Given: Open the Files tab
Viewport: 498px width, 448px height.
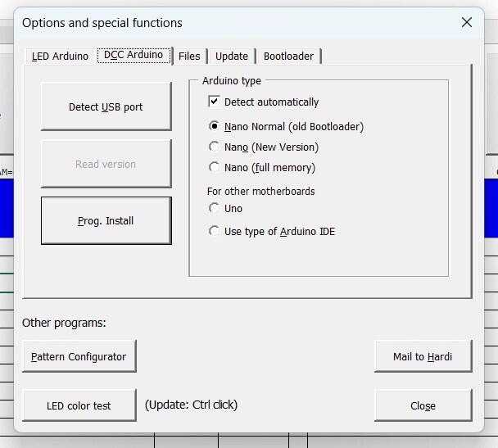Looking at the screenshot, I should coord(189,57).
